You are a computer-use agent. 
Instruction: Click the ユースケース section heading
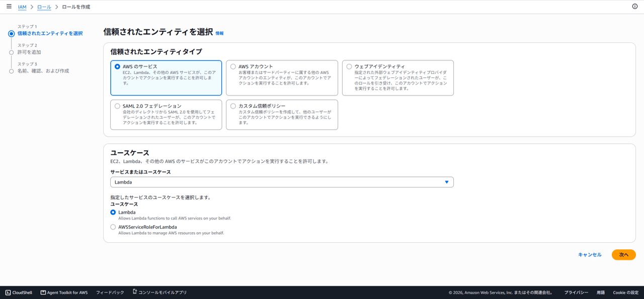click(x=130, y=153)
